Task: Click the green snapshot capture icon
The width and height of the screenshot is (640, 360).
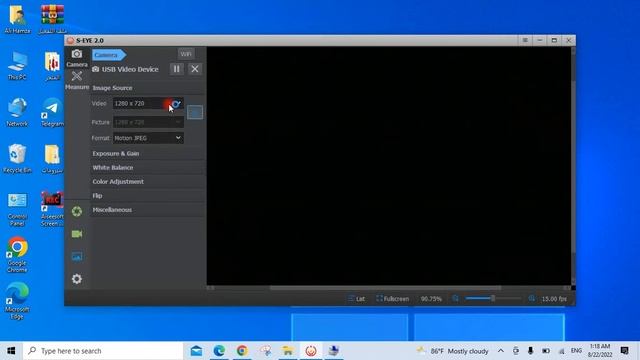Action: pos(77,211)
